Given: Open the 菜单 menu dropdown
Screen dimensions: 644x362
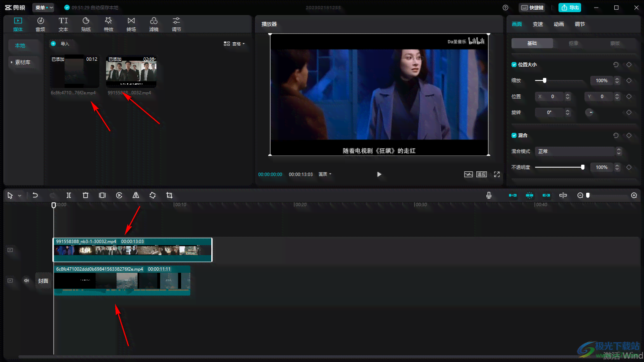Looking at the screenshot, I should 44,8.
